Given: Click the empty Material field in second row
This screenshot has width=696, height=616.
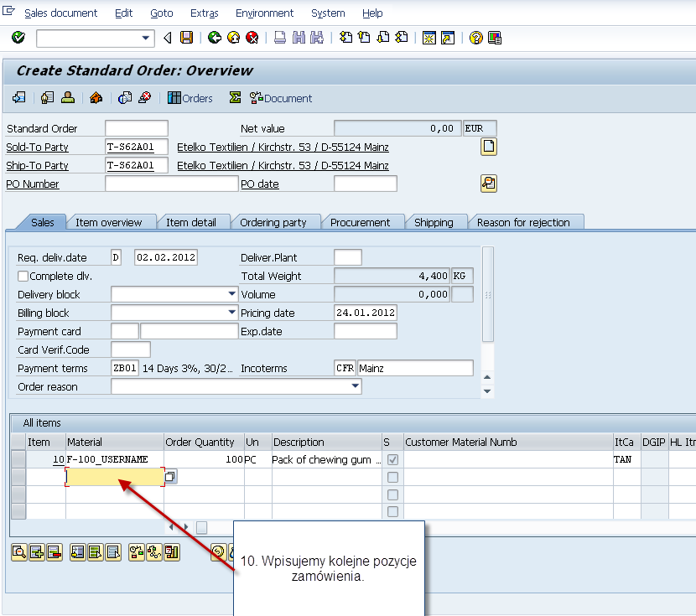Looking at the screenshot, I should (x=115, y=477).
